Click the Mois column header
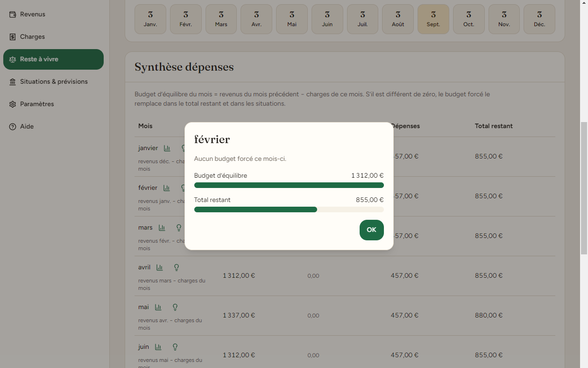588x368 pixels. 145,126
